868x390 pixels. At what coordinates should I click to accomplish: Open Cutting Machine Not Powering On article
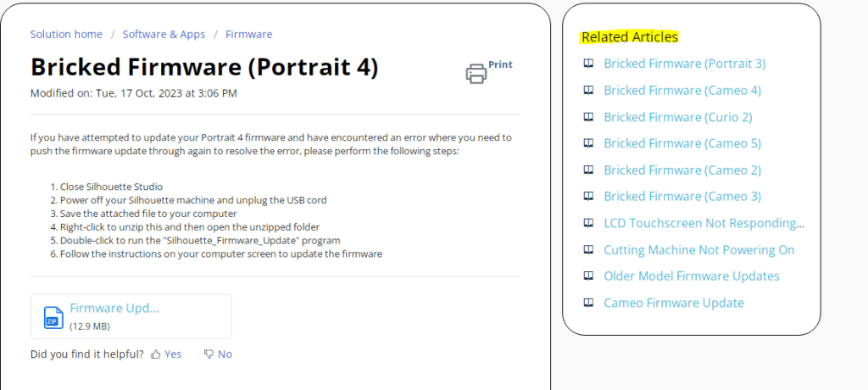point(698,250)
